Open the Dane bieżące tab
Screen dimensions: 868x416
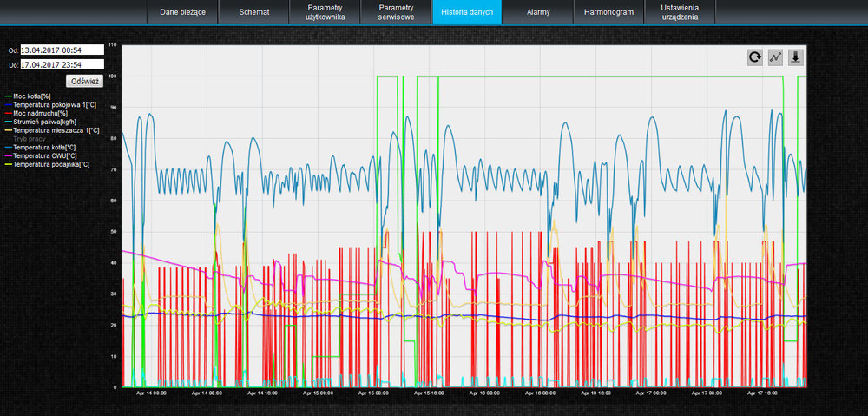point(182,13)
